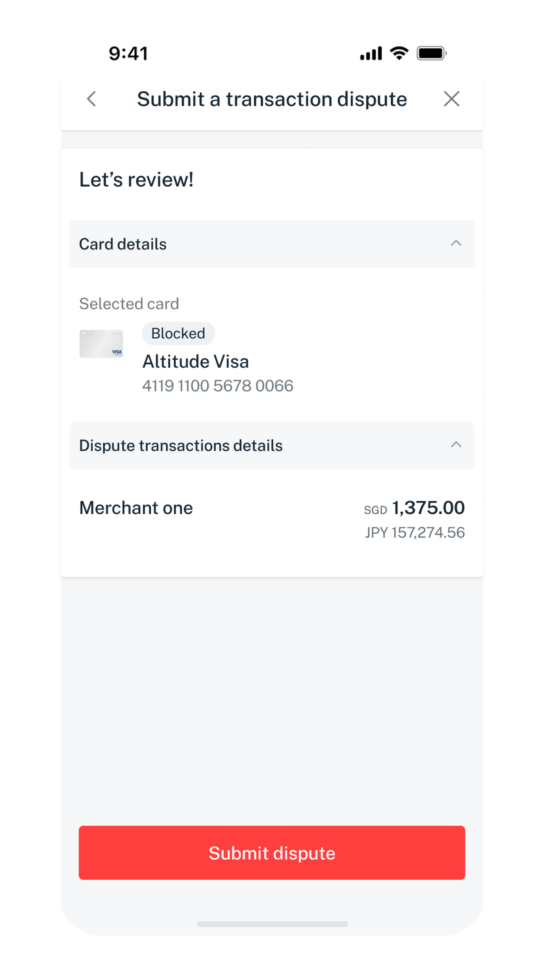544x980 pixels.
Task: Tap the home indicator bar
Action: [272, 924]
